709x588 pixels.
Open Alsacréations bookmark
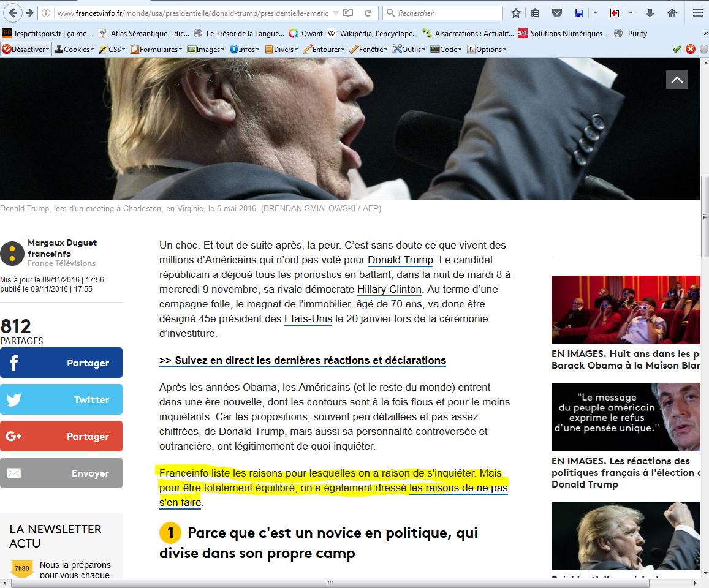[468, 34]
